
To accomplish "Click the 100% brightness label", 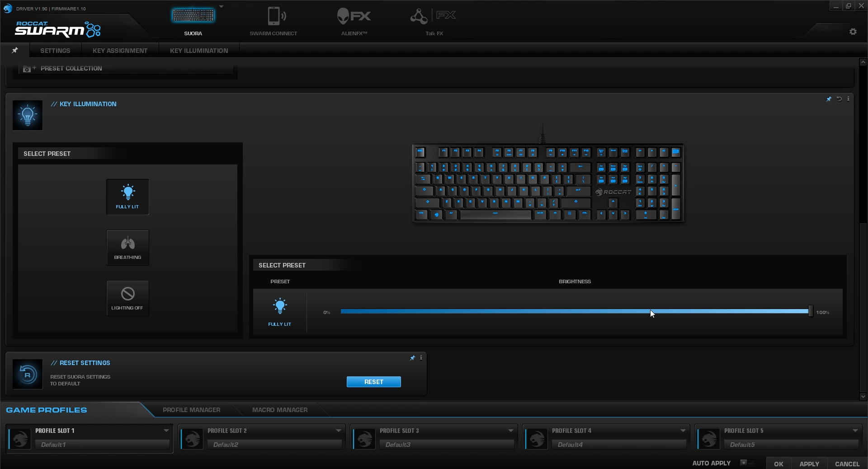I will click(x=823, y=312).
